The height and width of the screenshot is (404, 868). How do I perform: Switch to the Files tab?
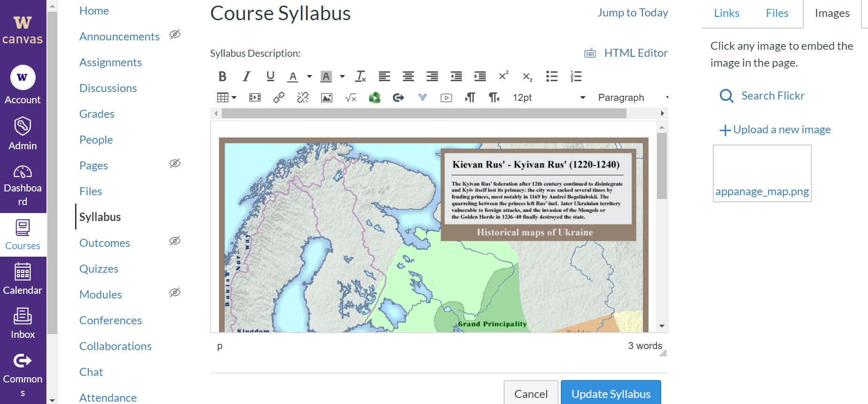click(x=777, y=13)
